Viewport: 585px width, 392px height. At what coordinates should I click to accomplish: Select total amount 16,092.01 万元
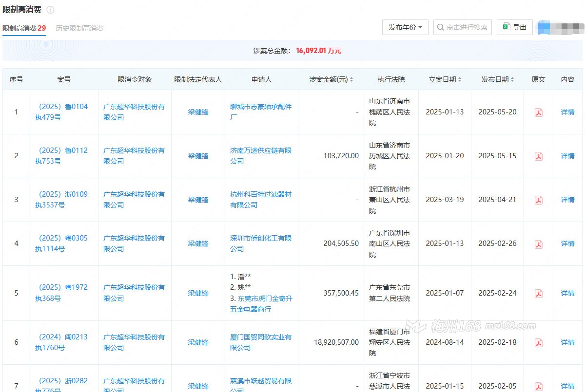pos(319,51)
